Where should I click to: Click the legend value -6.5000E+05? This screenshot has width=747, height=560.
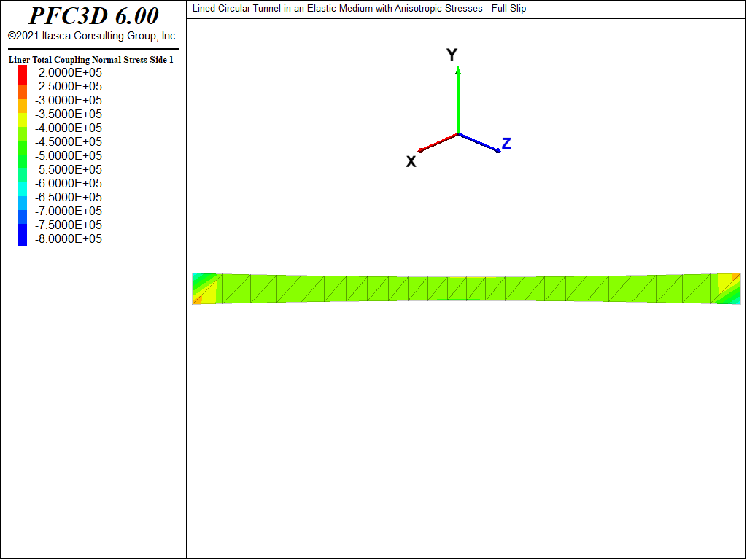(x=69, y=197)
